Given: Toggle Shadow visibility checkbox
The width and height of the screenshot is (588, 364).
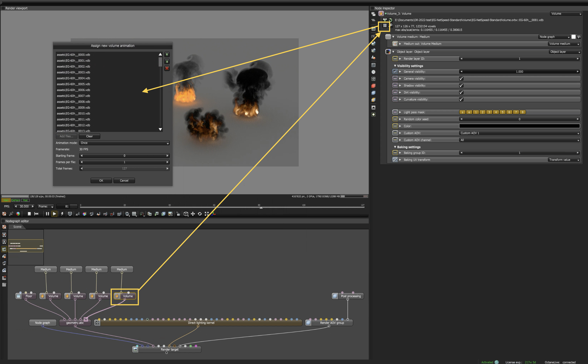Looking at the screenshot, I should 461,85.
